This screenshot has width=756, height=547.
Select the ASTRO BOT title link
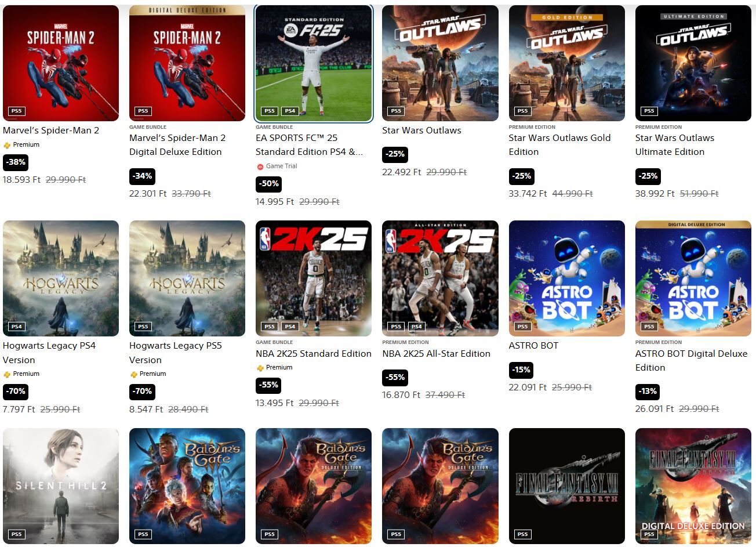[x=533, y=346]
